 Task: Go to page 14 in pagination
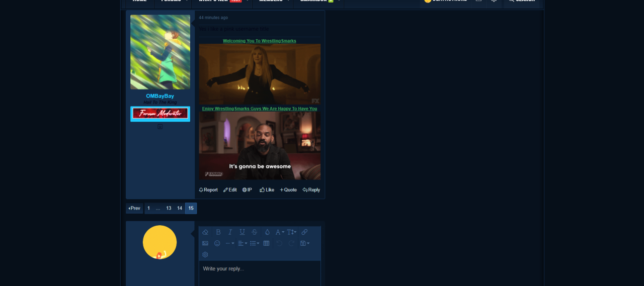(180, 208)
